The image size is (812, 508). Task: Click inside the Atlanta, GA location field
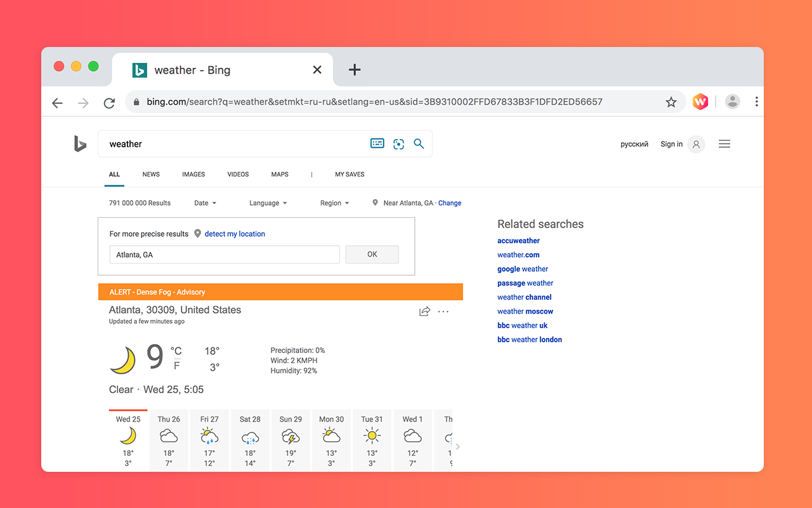(224, 254)
